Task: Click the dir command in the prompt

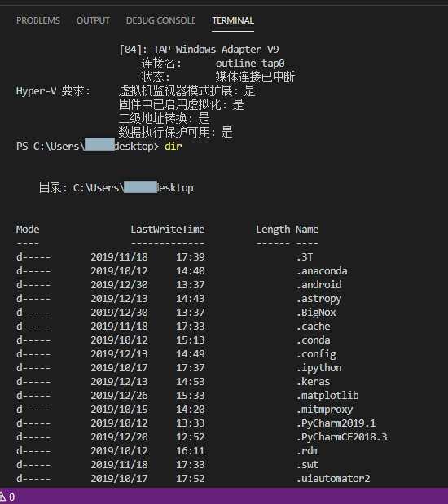Action: pyautogui.click(x=173, y=147)
